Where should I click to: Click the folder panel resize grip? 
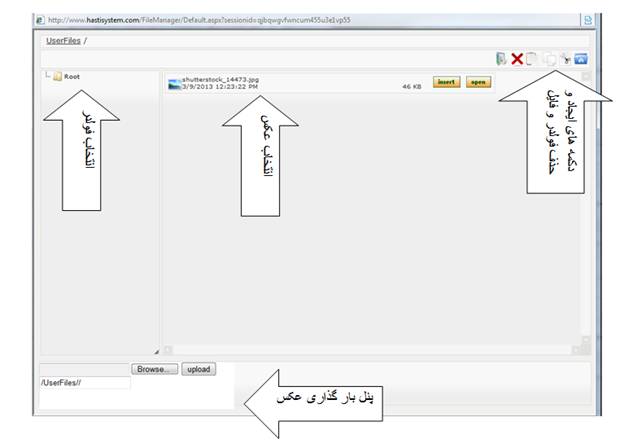tap(155, 351)
